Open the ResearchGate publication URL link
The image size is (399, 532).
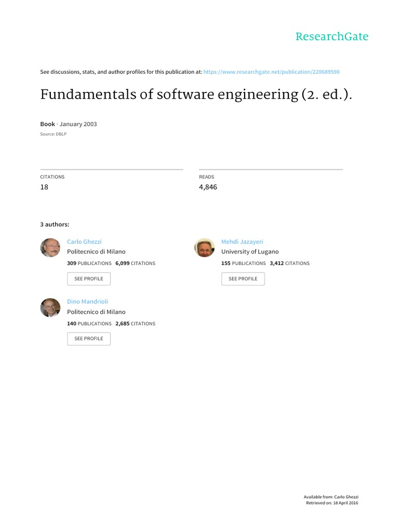[x=272, y=72]
